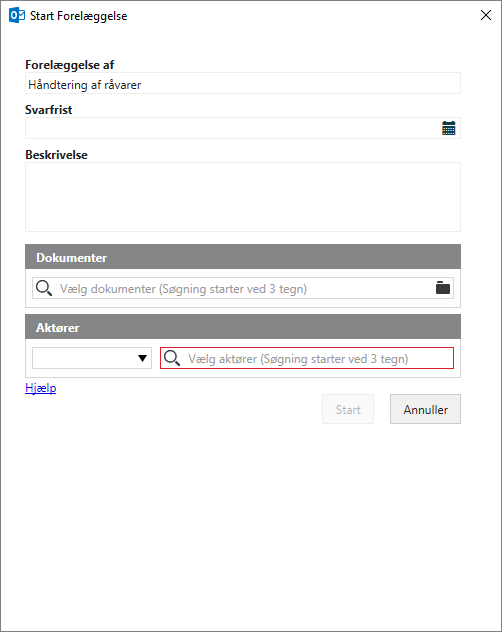Image resolution: width=502 pixels, height=632 pixels.
Task: Click the folder icon in Dokumenter search
Action: [x=443, y=288]
